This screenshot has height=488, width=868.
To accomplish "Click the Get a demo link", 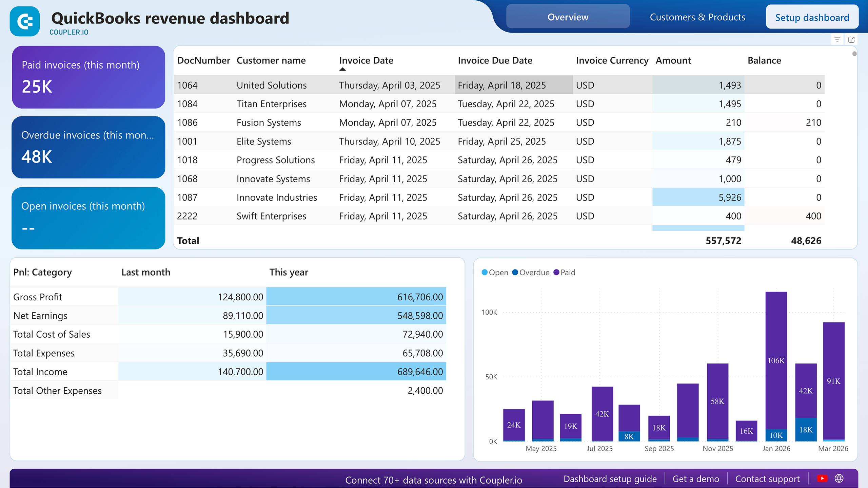I will tap(696, 479).
